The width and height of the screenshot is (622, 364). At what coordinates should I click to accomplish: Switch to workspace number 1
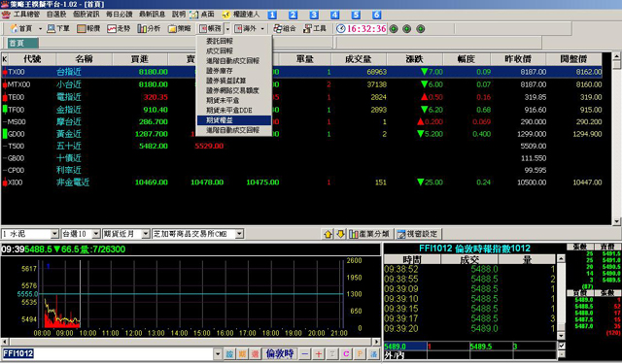click(272, 15)
